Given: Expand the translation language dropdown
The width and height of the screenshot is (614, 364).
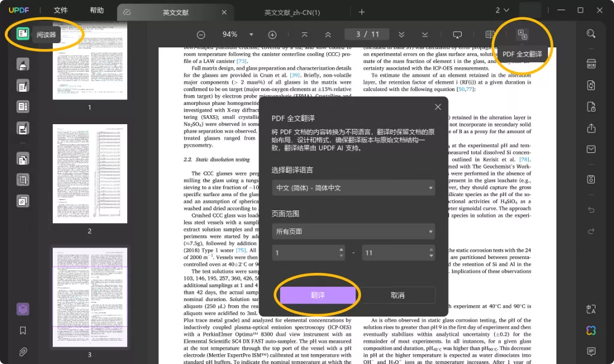Looking at the screenshot, I should pos(353,188).
